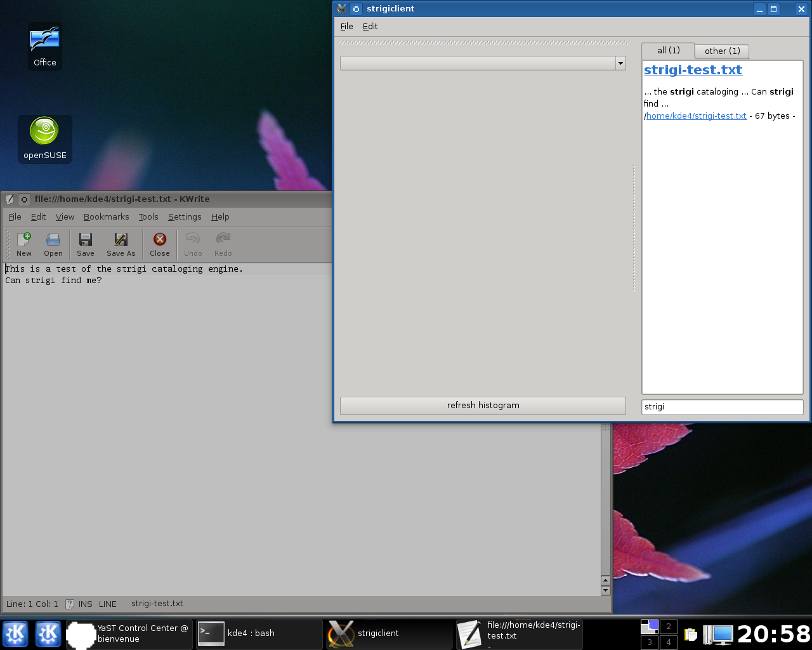Click the second K icon in the panel

(x=48, y=633)
